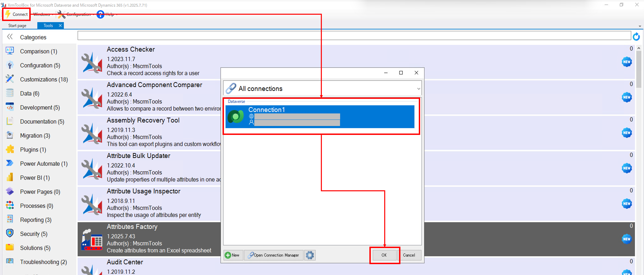Close the Tools tab
This screenshot has width=644, height=275.
(x=60, y=25)
